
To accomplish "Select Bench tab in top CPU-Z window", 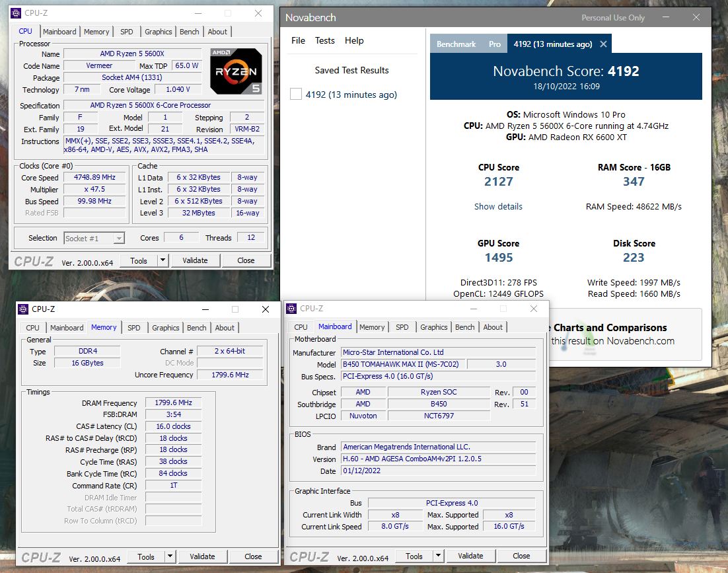I will pos(189,32).
